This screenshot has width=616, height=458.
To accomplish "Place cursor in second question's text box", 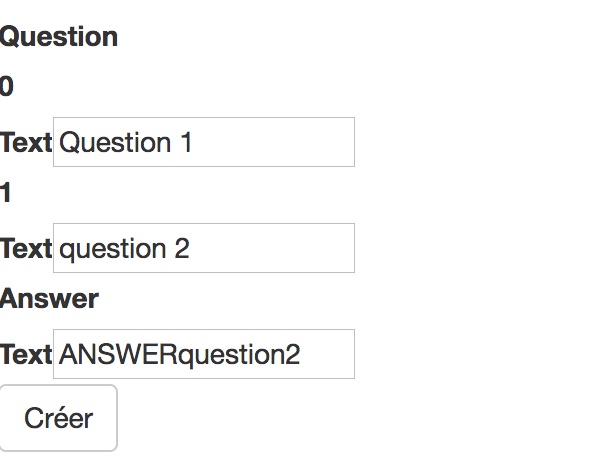I will (204, 248).
